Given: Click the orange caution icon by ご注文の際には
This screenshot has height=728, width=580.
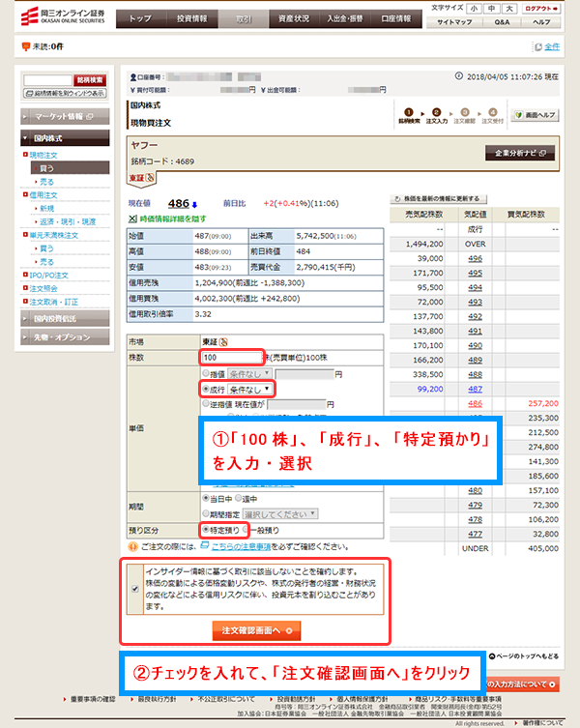Looking at the screenshot, I should coord(132,546).
